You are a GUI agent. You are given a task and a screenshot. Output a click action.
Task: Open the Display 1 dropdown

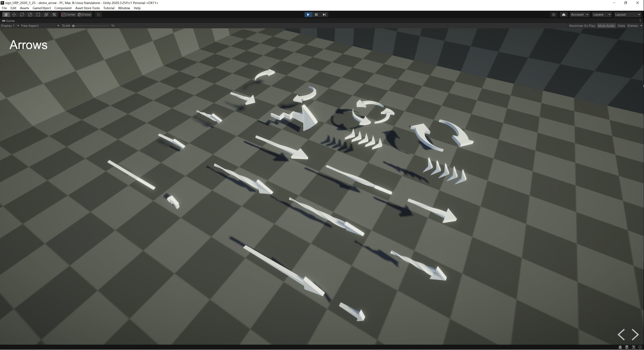[10, 26]
